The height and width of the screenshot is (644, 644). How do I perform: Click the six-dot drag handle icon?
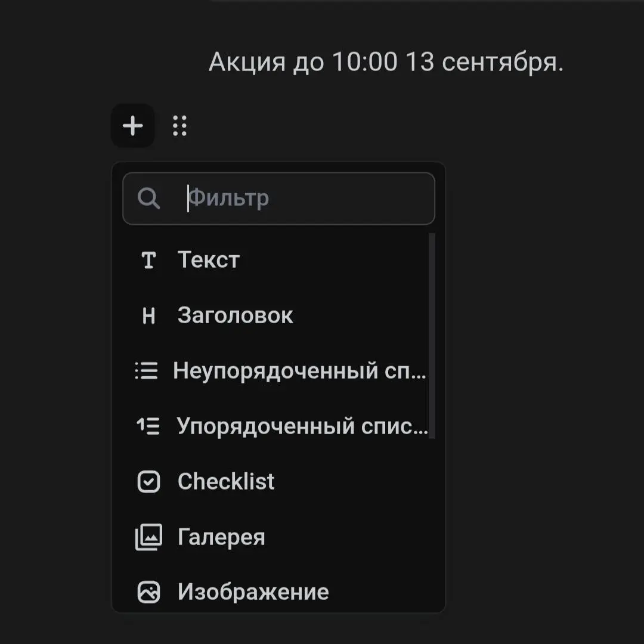coord(179,126)
